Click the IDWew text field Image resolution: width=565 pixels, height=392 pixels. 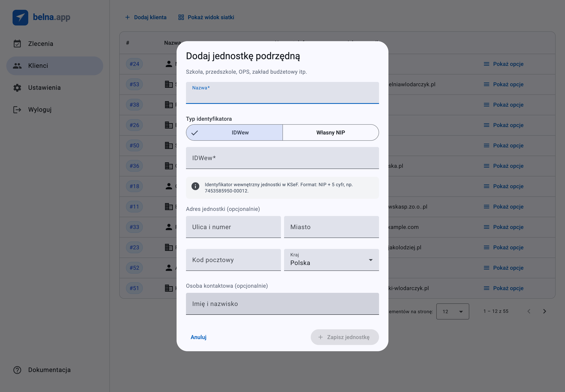(x=282, y=158)
